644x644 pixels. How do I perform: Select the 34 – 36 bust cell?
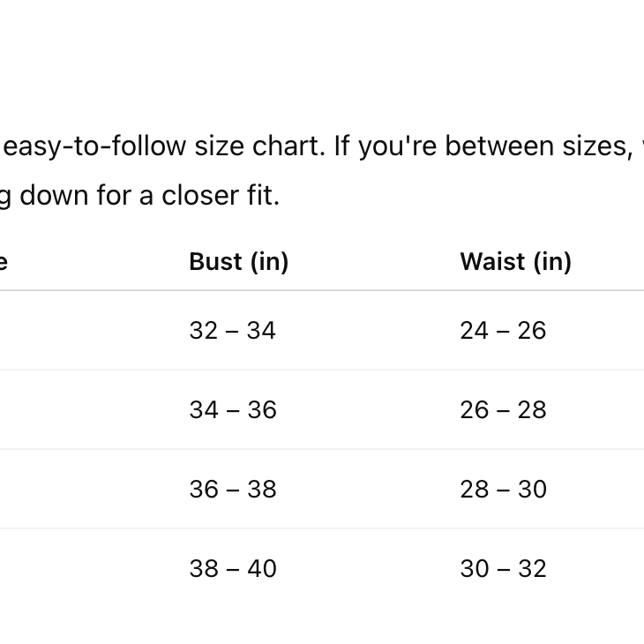(x=233, y=410)
